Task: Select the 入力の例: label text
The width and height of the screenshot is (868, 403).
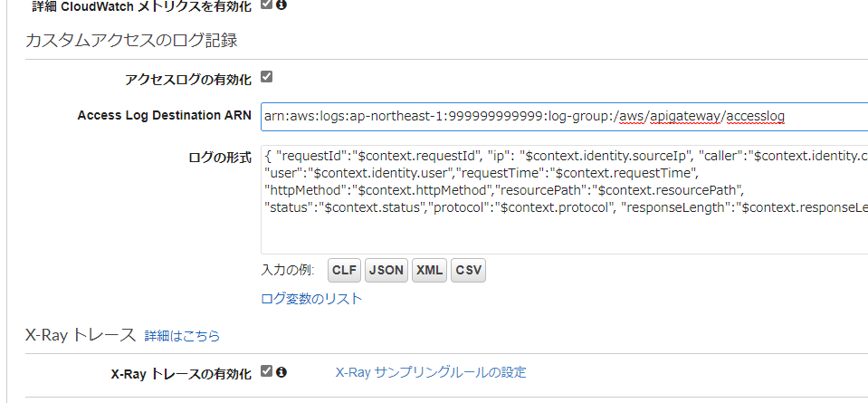Action: point(288,270)
